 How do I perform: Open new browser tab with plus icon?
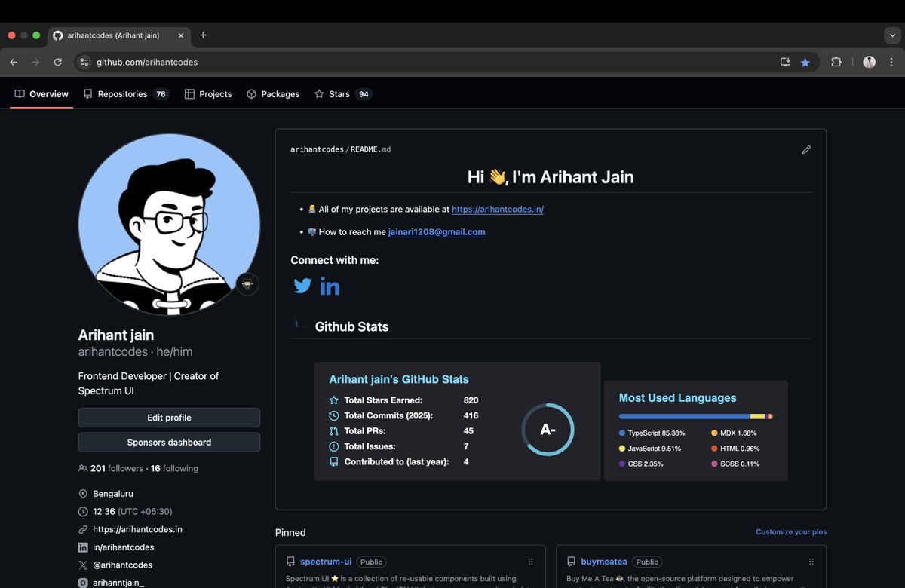tap(203, 35)
